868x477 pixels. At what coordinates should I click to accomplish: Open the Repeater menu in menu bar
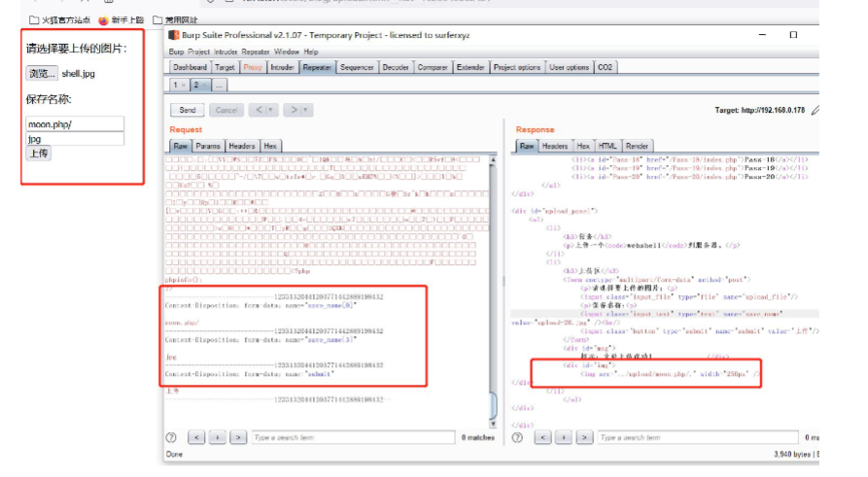(256, 51)
